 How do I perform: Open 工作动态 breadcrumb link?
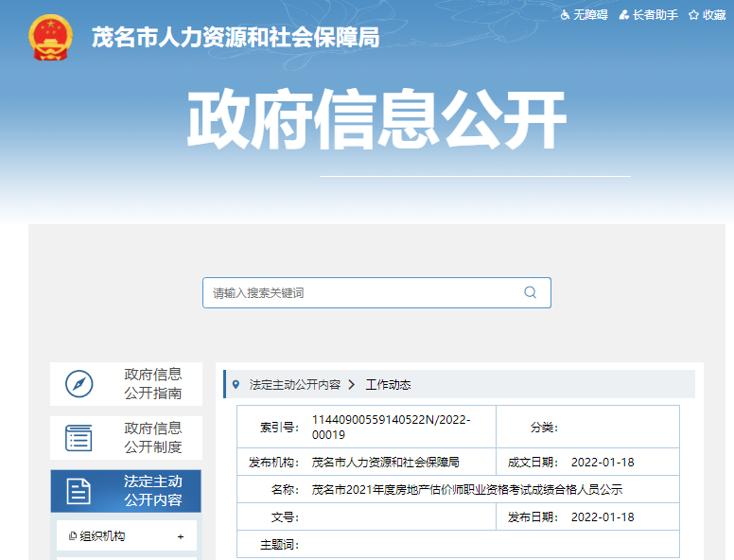[388, 385]
